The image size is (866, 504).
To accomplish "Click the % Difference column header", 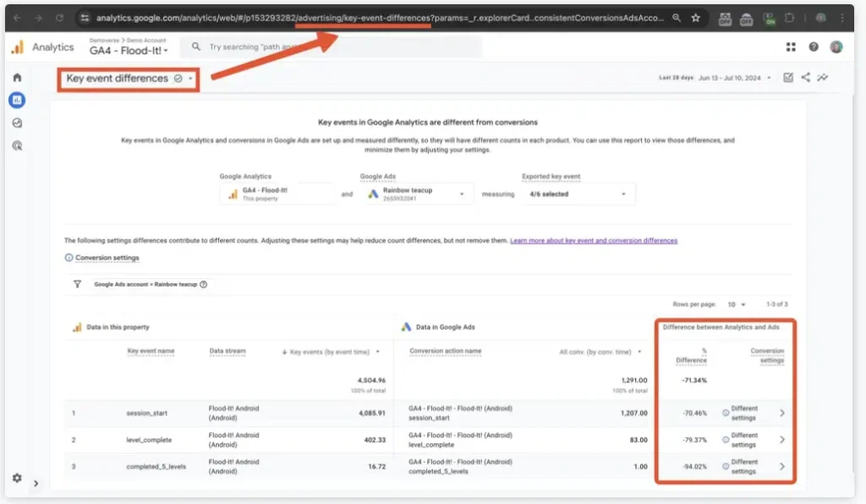I will 692,355.
